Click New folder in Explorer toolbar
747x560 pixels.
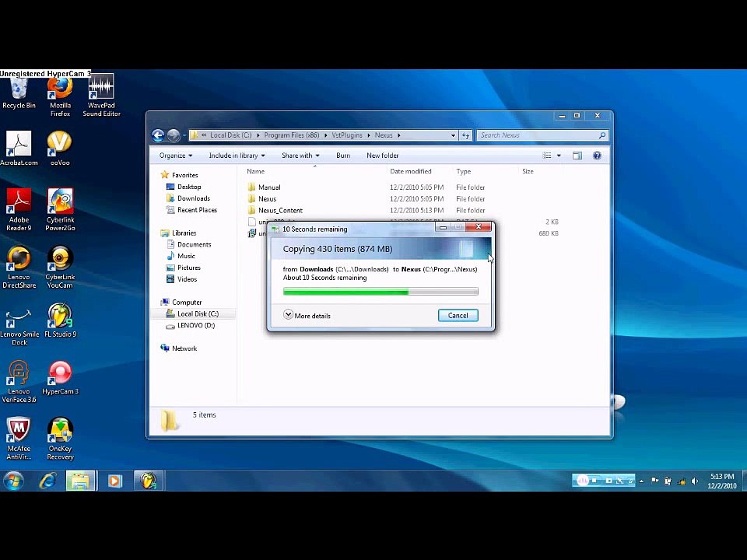point(383,156)
